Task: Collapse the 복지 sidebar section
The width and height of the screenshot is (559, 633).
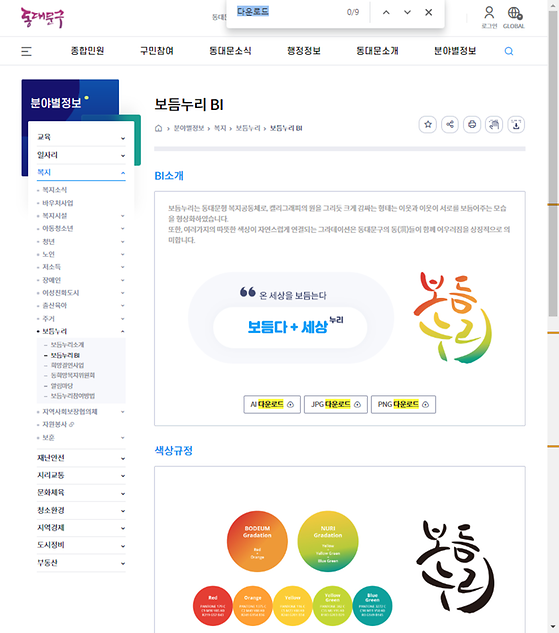Action: pyautogui.click(x=81, y=172)
